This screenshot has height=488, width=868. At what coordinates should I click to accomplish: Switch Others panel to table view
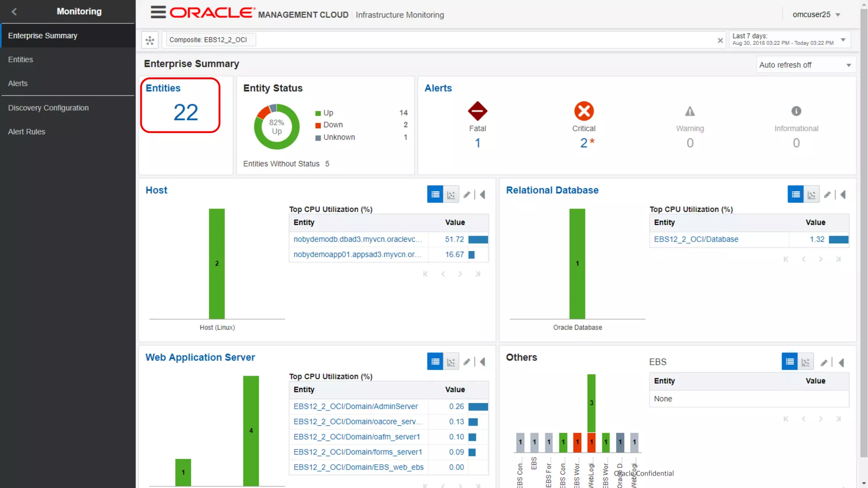coord(790,362)
